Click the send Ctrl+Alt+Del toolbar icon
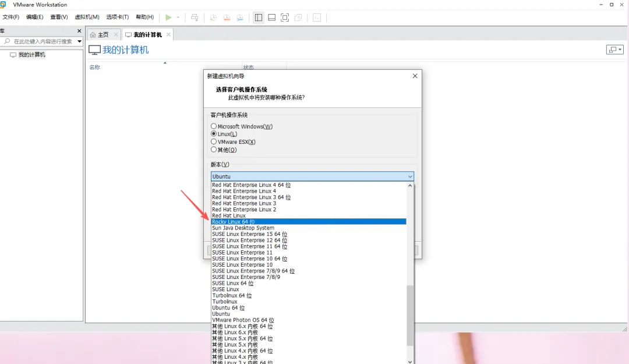Screen dimensions: 629x364 (195, 17)
